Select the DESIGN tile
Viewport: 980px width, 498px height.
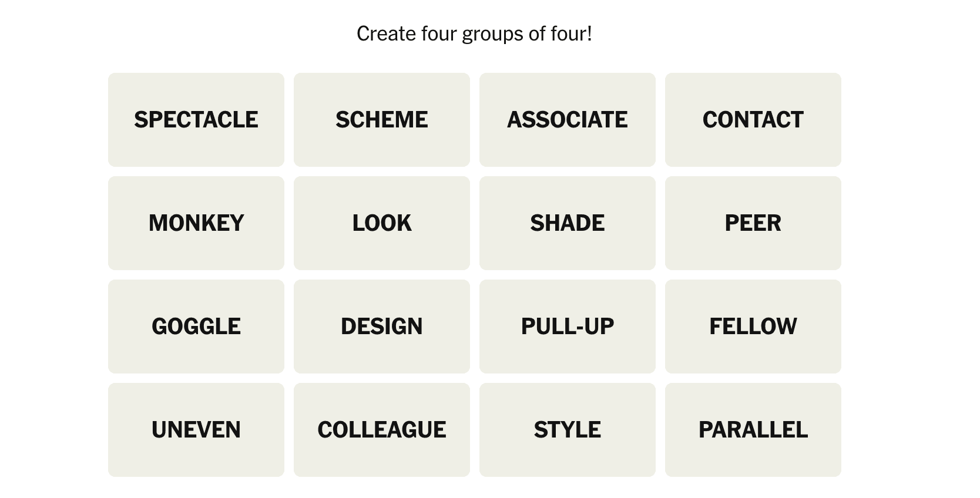pyautogui.click(x=382, y=327)
